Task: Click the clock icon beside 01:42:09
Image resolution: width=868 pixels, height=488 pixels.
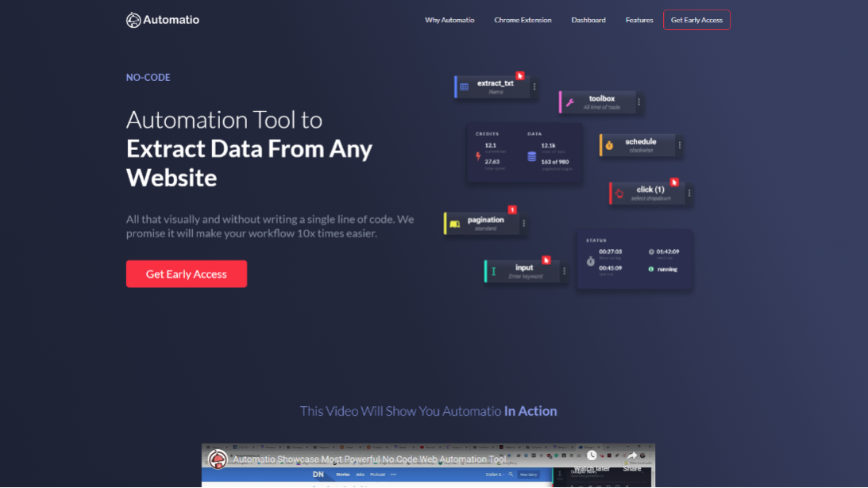Action: 651,252
